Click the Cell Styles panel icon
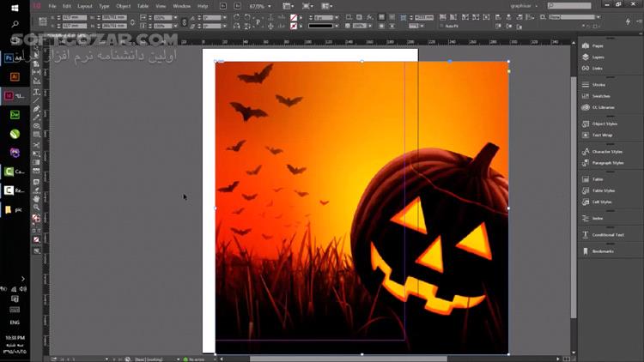The image size is (644, 362). (586, 202)
